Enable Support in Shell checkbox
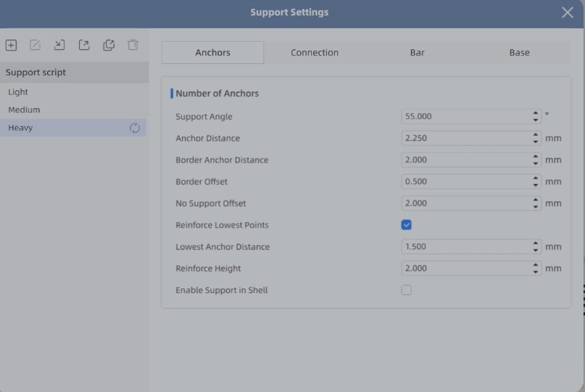The image size is (585, 392). 407,290
